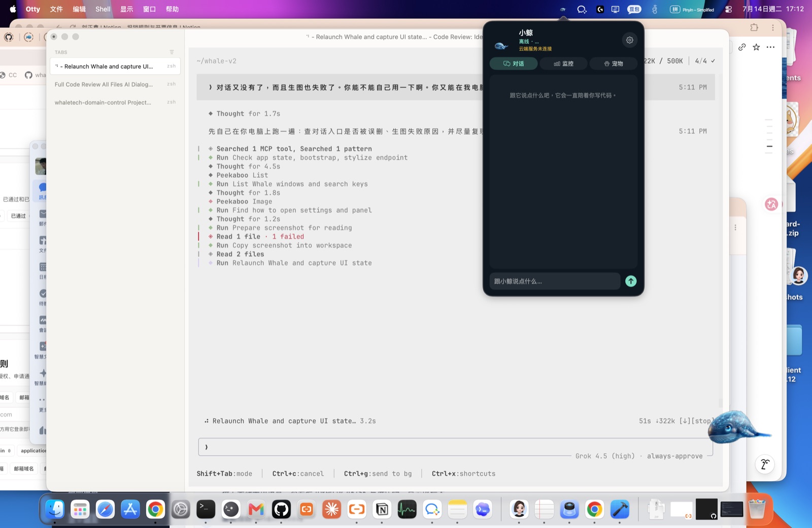Open the 帮助 menu
The width and height of the screenshot is (812, 528).
click(x=172, y=9)
